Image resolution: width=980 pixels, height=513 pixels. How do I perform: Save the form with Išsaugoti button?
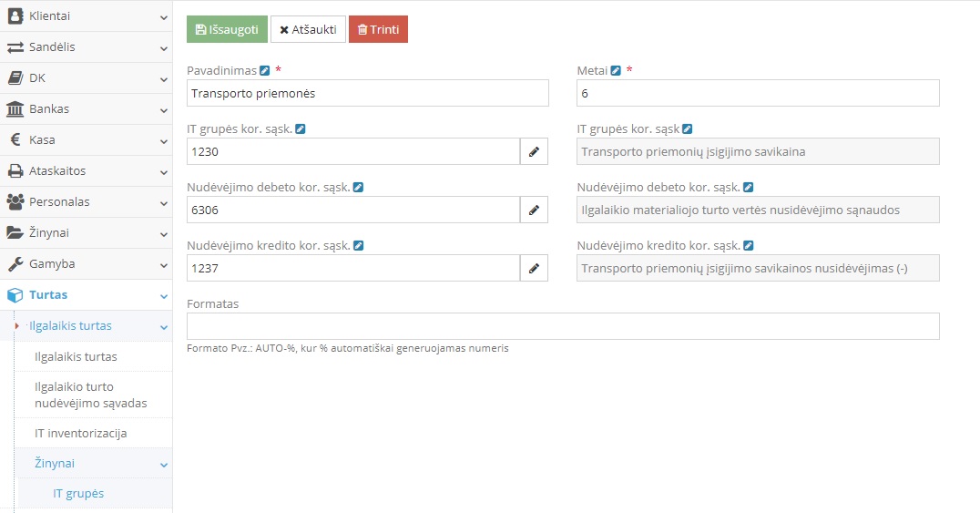click(227, 29)
